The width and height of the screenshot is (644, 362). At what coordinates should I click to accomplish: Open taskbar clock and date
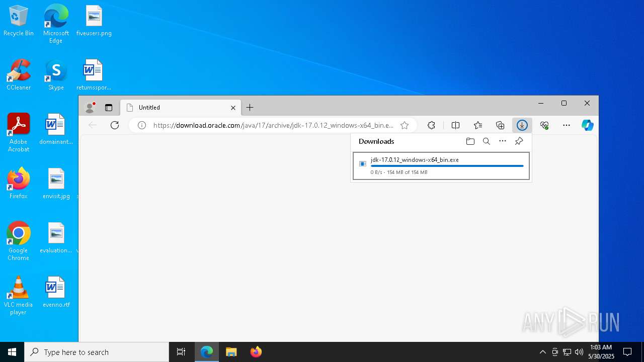(601, 352)
